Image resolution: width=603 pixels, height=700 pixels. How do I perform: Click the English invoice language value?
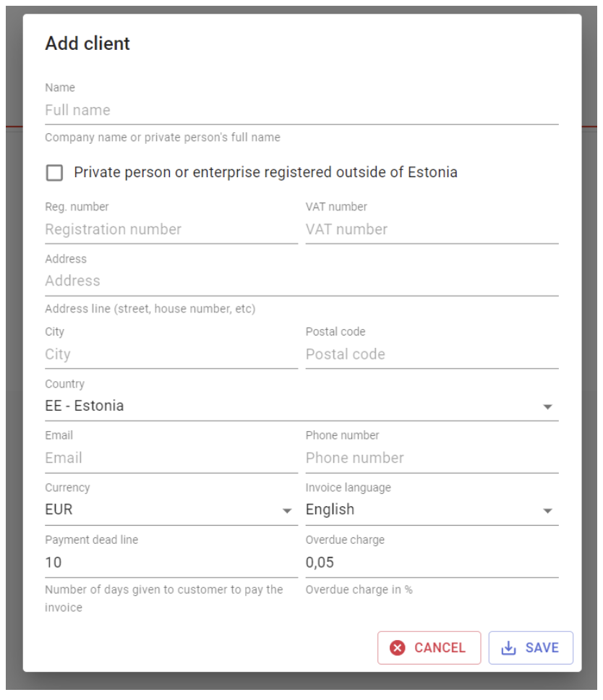pyautogui.click(x=330, y=510)
